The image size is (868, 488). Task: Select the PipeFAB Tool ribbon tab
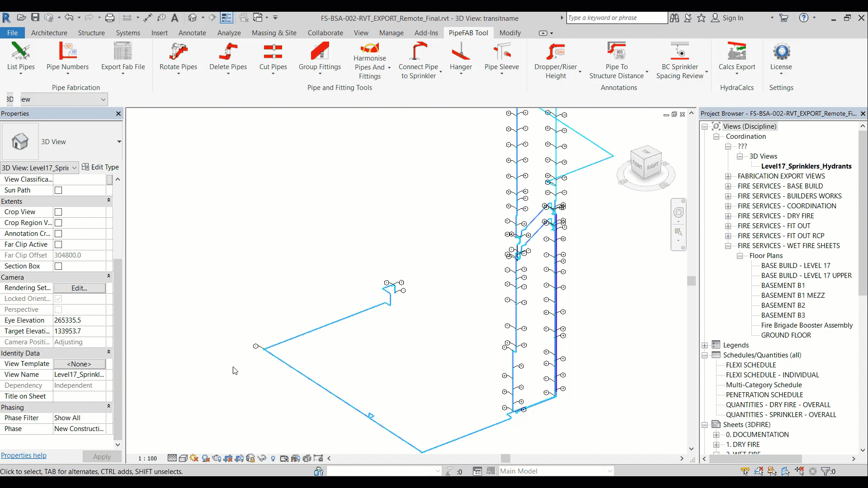click(468, 32)
